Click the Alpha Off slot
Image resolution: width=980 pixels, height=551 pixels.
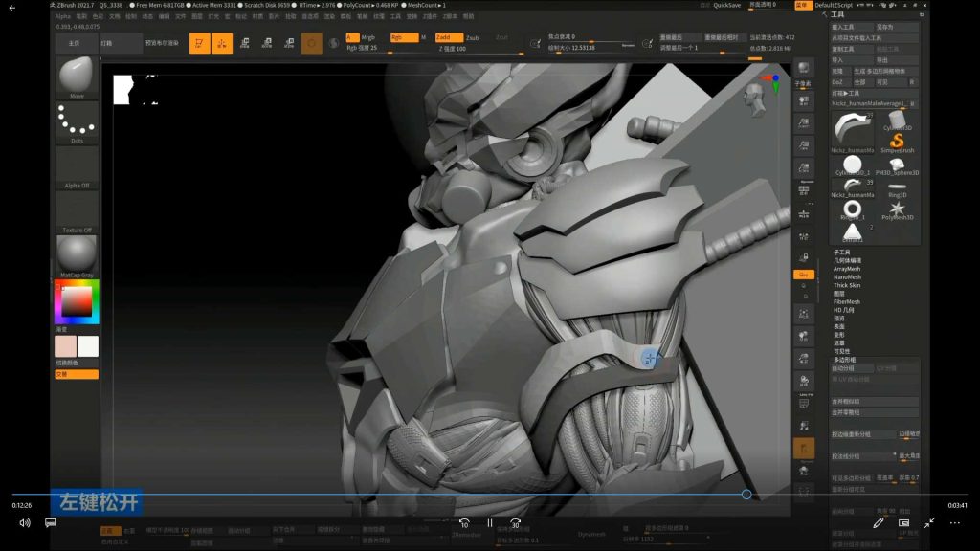pyautogui.click(x=77, y=166)
